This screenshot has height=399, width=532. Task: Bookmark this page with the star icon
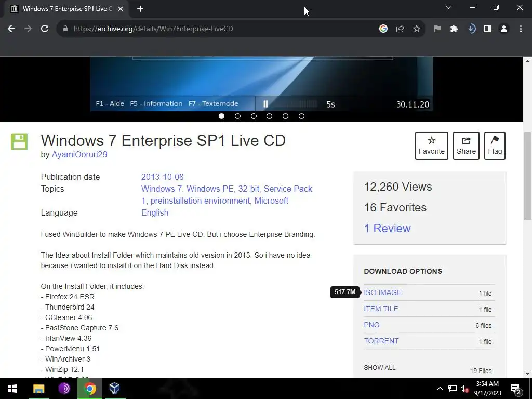[x=417, y=29]
